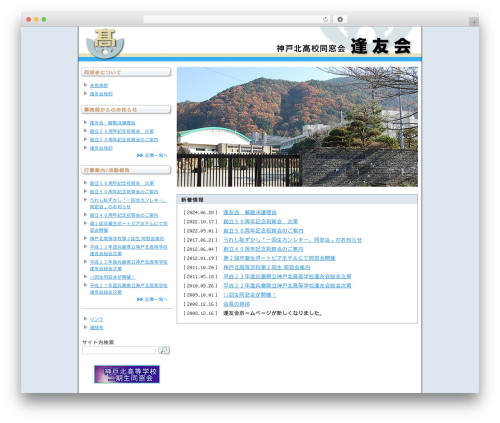Click the 逢友会 header title image
The image size is (500, 423).
(381, 46)
